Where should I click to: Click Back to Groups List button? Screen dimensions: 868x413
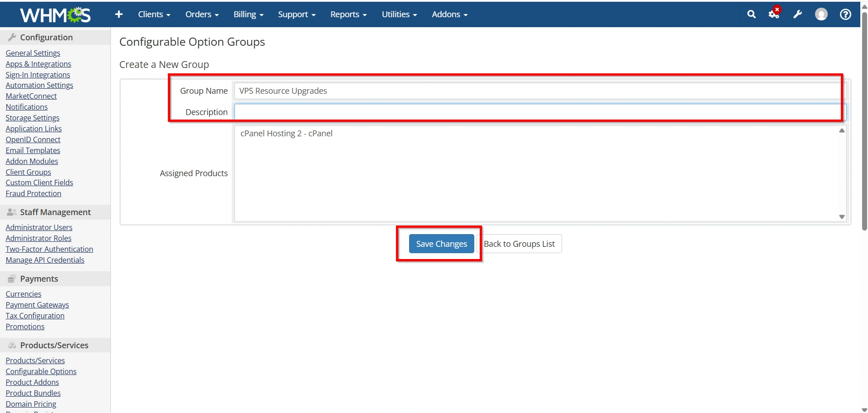(x=519, y=244)
